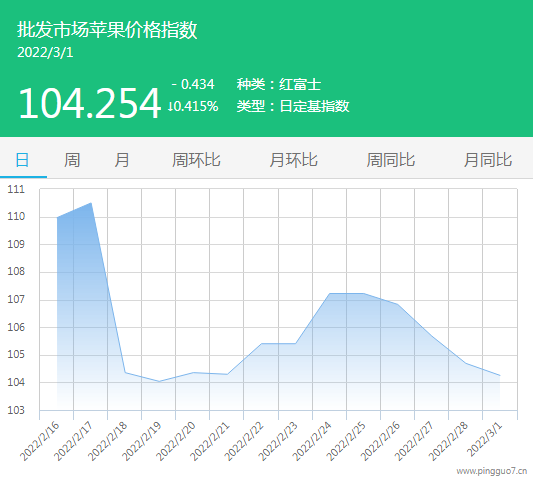Open the www.pingguo7.cn watermark link

click(492, 471)
